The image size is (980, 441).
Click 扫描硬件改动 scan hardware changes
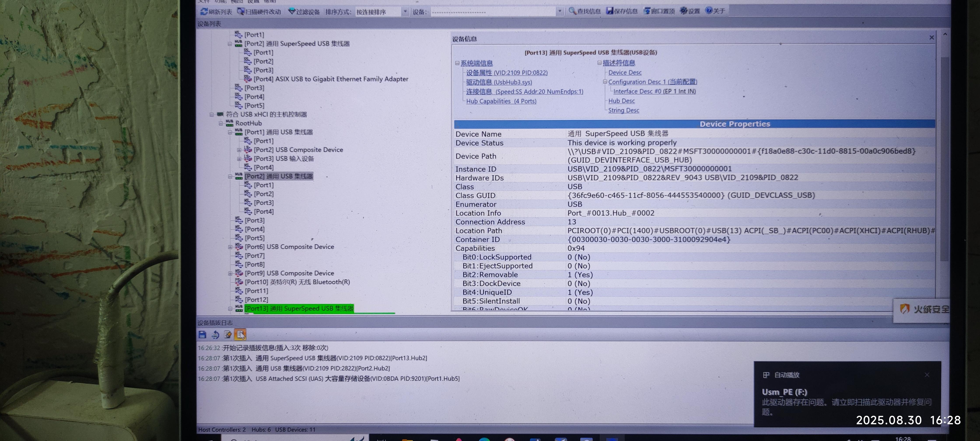tap(259, 12)
